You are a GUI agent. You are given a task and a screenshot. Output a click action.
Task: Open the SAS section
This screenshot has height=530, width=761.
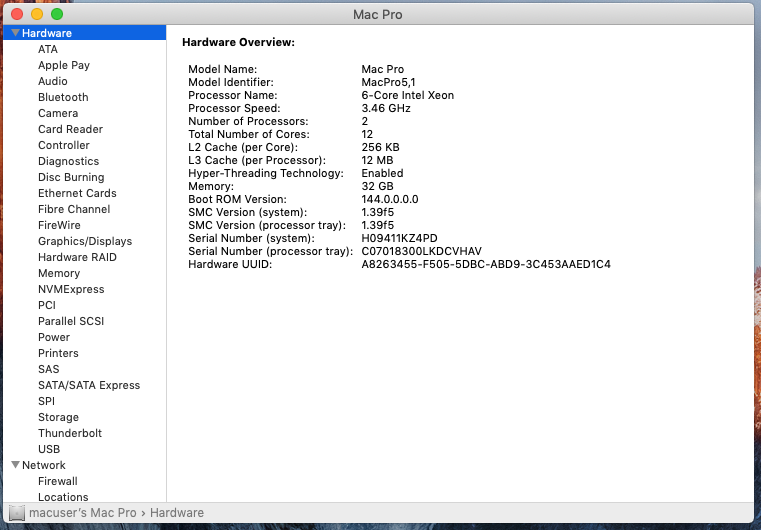tap(49, 369)
